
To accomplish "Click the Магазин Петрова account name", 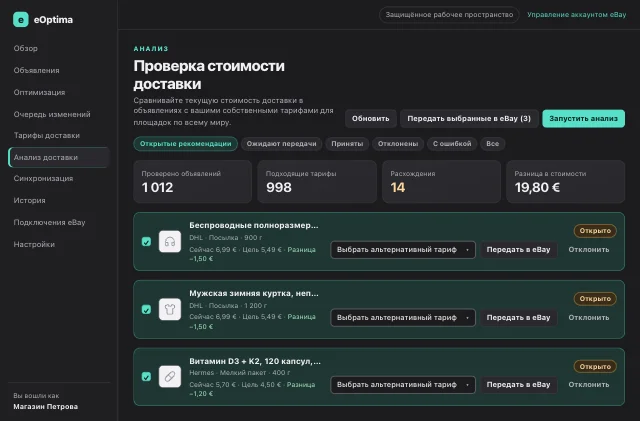I will pyautogui.click(x=45, y=407).
